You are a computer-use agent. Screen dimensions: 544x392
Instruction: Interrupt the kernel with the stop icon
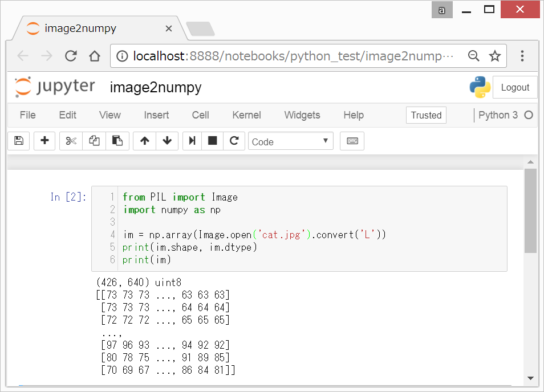point(212,141)
